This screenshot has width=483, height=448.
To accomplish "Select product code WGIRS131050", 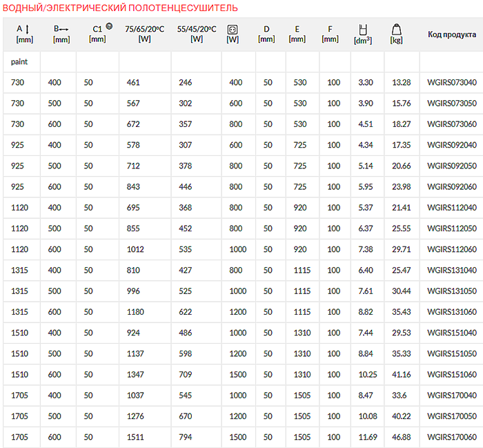I will pyautogui.click(x=452, y=291).
